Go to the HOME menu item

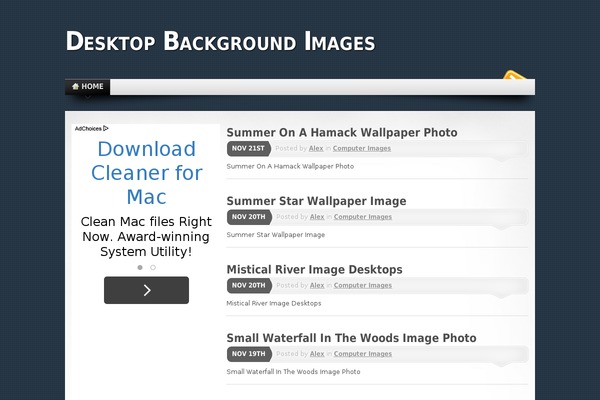(x=88, y=87)
